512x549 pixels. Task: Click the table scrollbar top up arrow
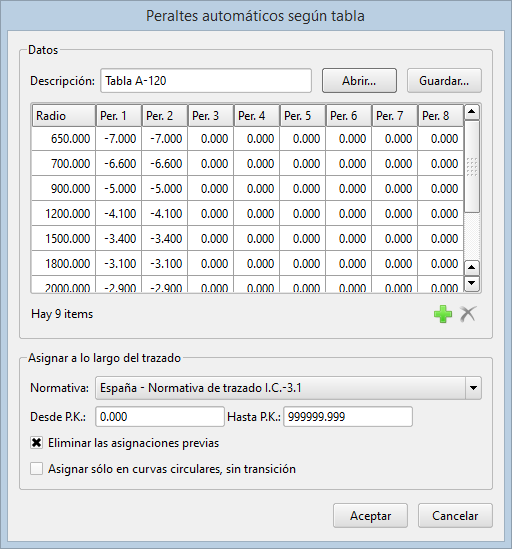[x=472, y=112]
